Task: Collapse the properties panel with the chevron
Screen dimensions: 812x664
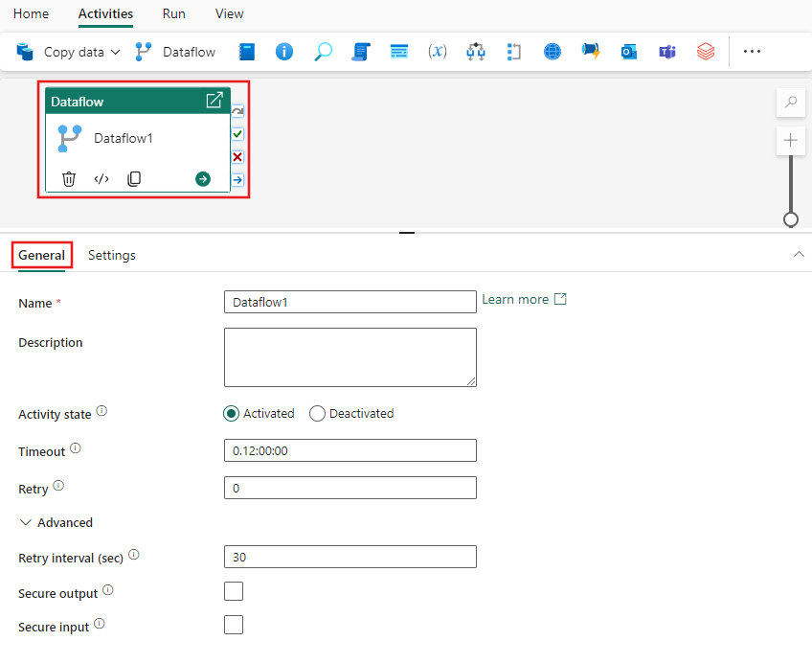Action: [799, 254]
